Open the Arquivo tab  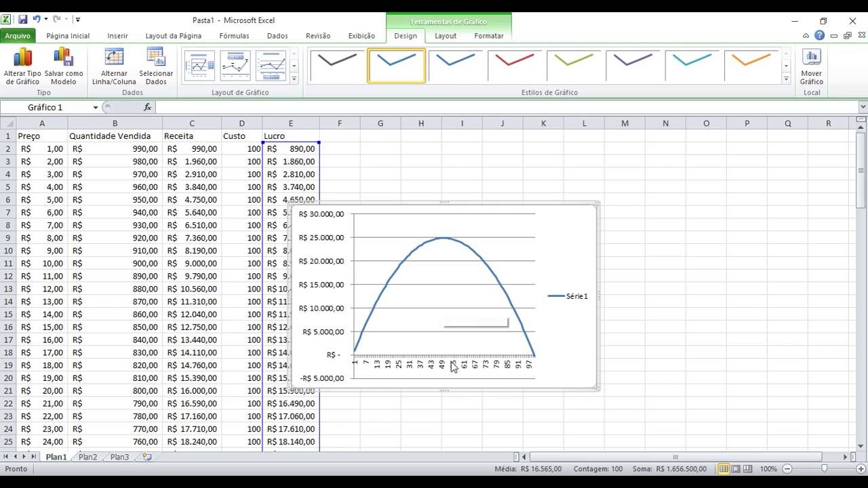(x=18, y=36)
